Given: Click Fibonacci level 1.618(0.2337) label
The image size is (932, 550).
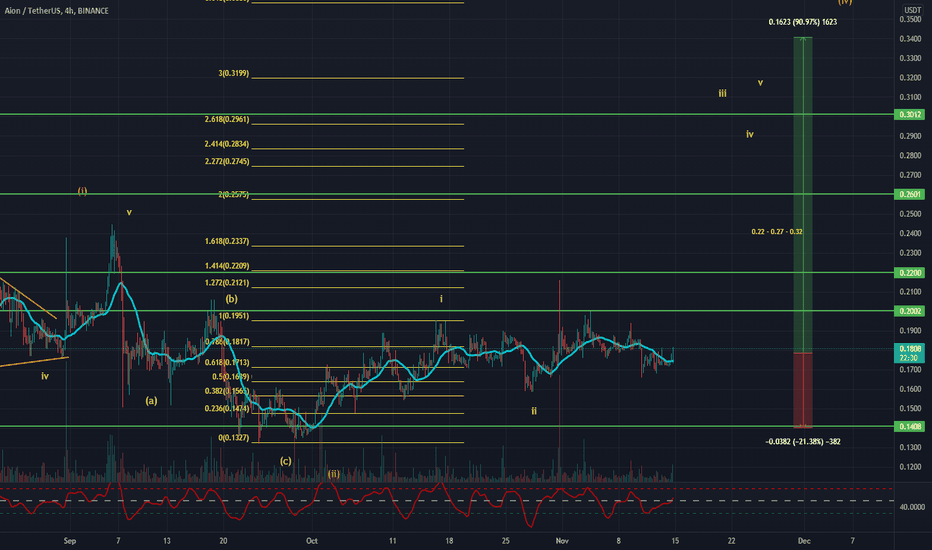Looking at the screenshot, I should [x=227, y=241].
